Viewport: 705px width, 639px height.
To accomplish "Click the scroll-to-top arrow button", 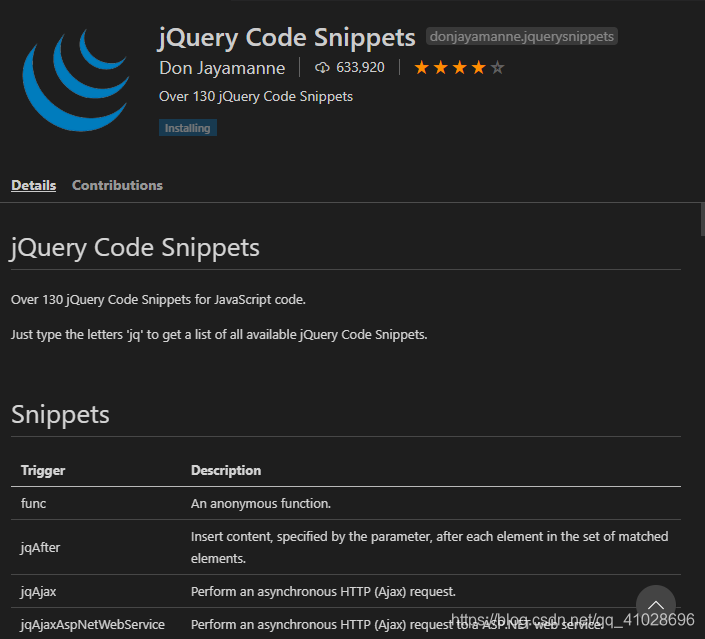I will tap(656, 605).
